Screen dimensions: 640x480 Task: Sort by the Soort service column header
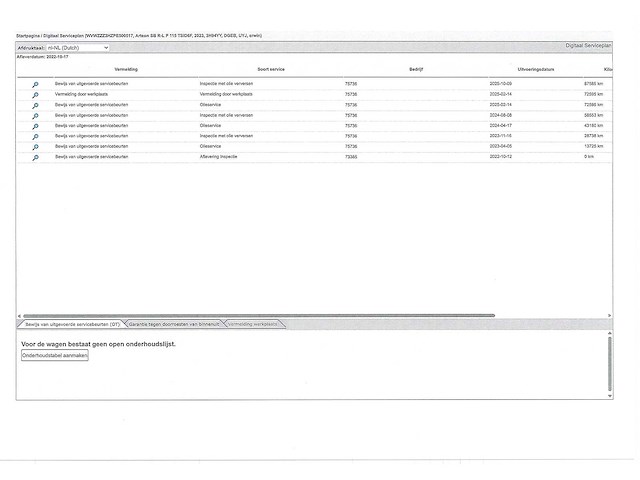point(271,69)
